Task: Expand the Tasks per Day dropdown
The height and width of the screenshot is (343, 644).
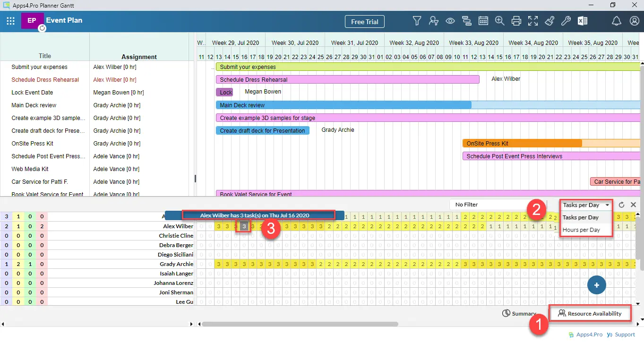Action: 586,205
